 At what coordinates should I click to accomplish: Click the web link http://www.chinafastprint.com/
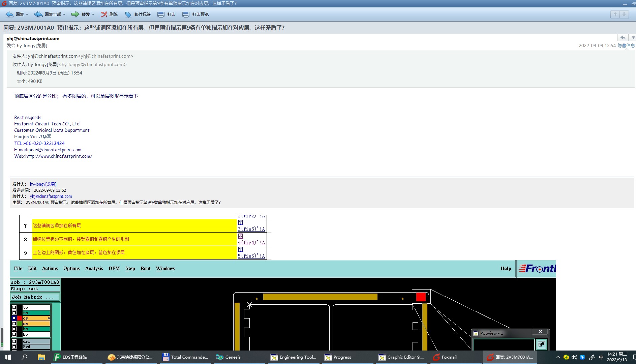59,156
